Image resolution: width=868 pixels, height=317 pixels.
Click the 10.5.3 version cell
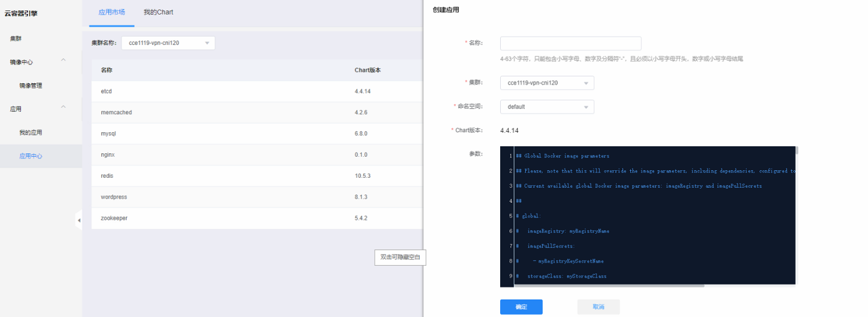coord(363,176)
